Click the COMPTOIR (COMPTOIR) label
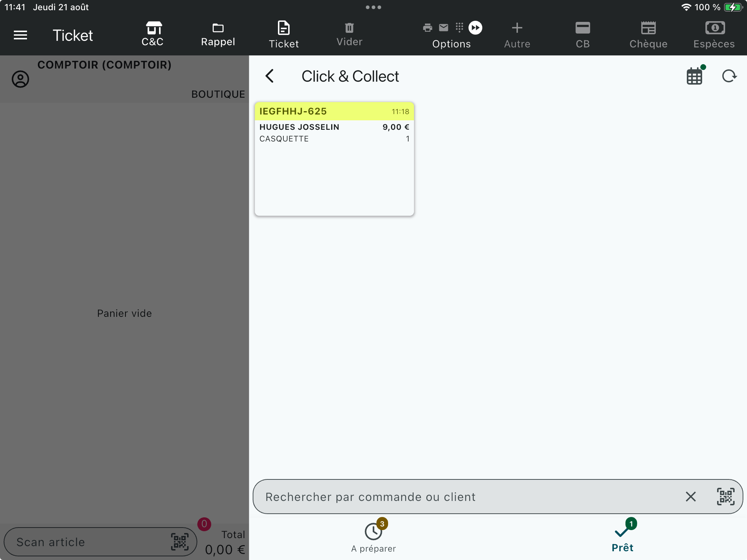The width and height of the screenshot is (747, 560). point(104,65)
